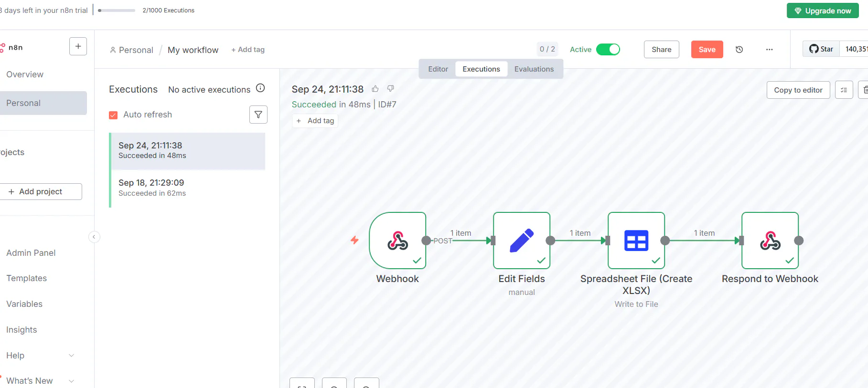Open the three-dot workflow options menu
868x388 pixels.
[x=769, y=50]
